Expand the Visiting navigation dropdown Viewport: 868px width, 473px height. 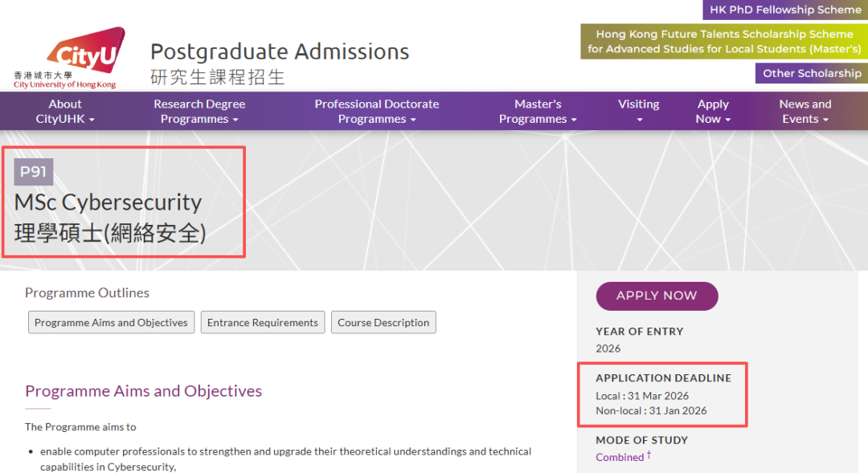click(x=638, y=110)
